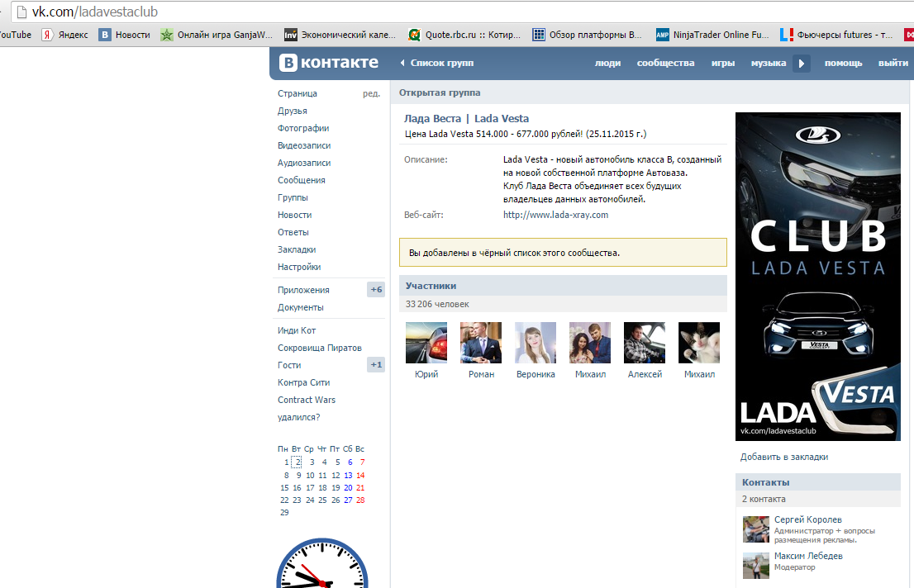Open Ответы in left menu

[293, 232]
